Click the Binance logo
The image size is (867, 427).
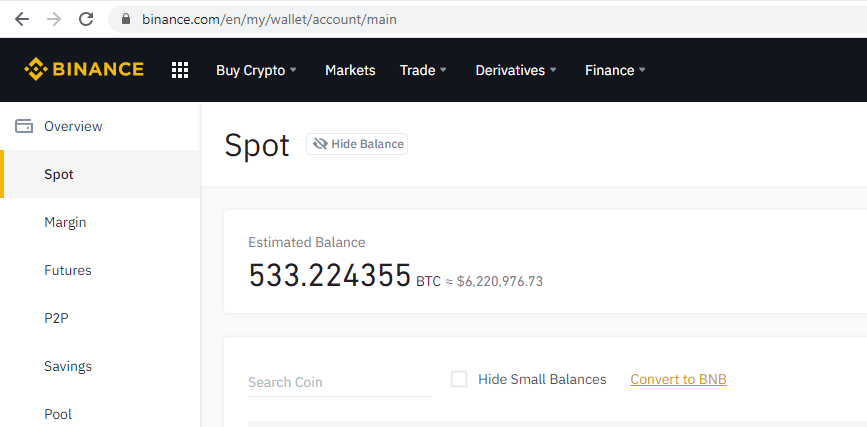pos(84,69)
